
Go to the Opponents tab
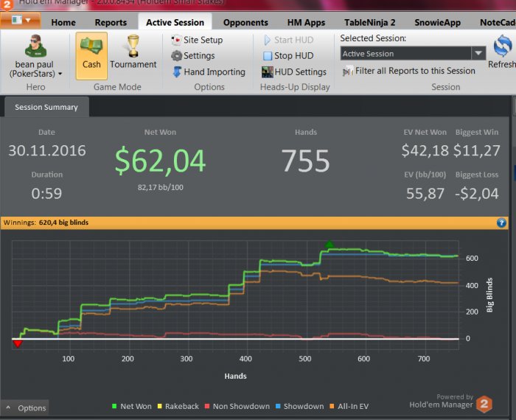tap(245, 22)
